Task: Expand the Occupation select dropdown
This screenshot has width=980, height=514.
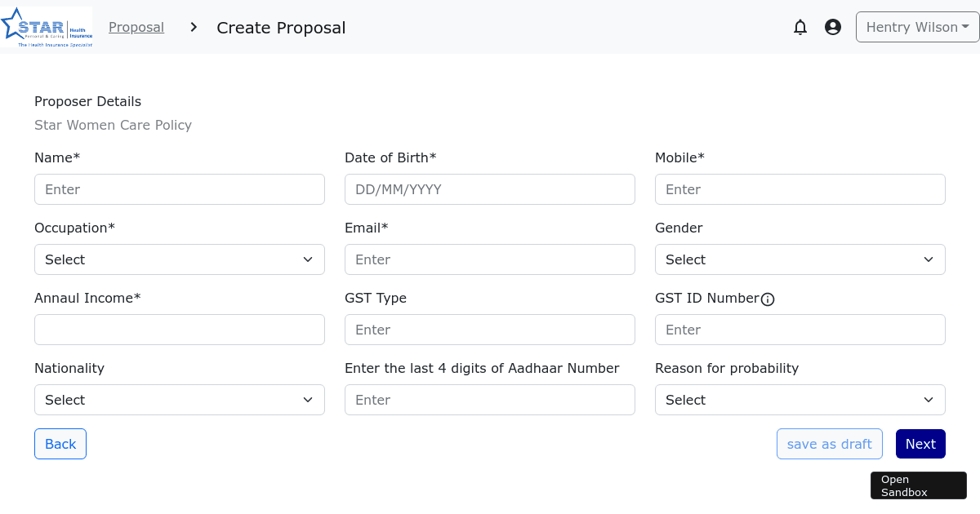Action: pyautogui.click(x=180, y=259)
